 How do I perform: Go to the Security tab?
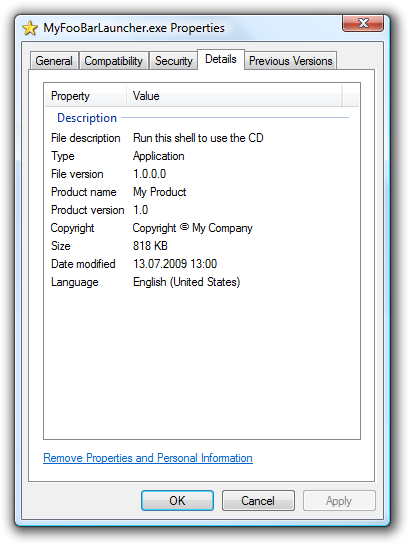[173, 61]
